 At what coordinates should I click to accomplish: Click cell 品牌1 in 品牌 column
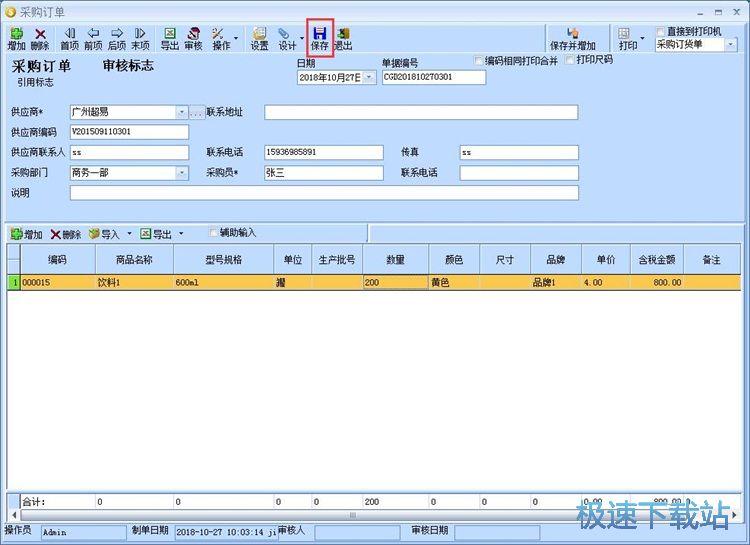coord(556,282)
